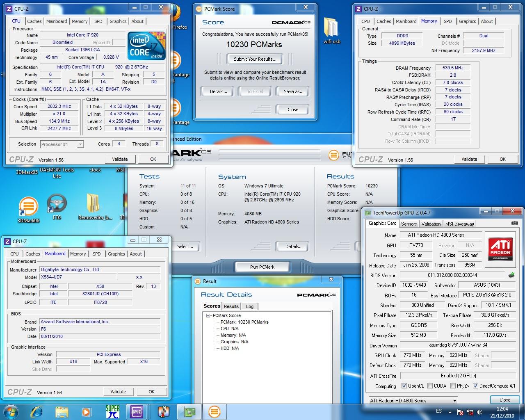
Task: Click the ES language indicator
Action: pos(439,411)
